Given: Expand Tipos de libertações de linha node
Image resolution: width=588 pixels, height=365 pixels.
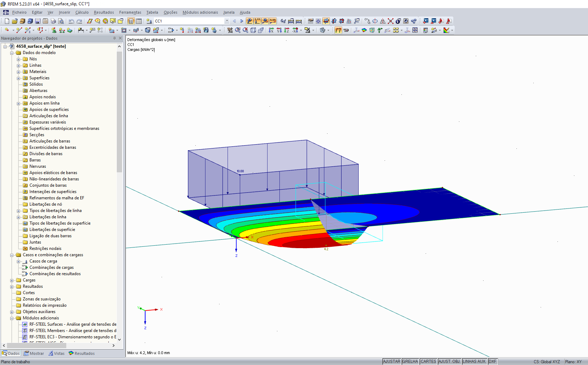Looking at the screenshot, I should 19,211.
